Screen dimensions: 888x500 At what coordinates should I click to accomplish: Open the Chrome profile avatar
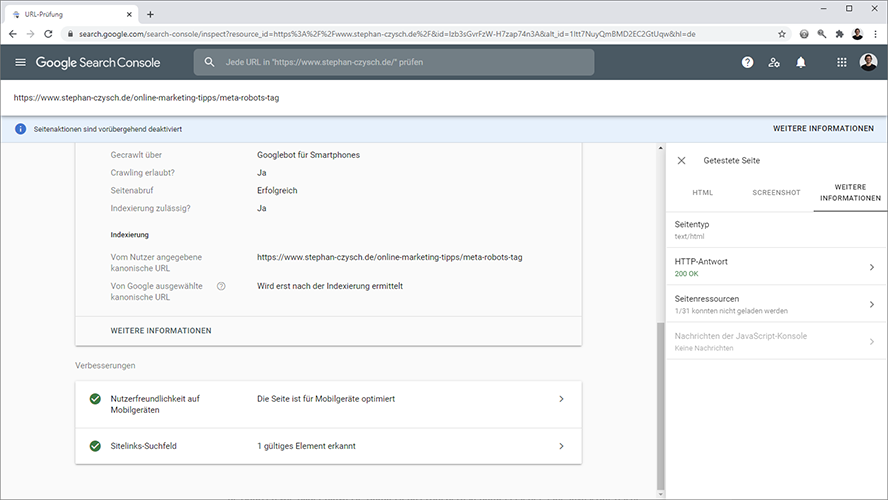pyautogui.click(x=857, y=34)
